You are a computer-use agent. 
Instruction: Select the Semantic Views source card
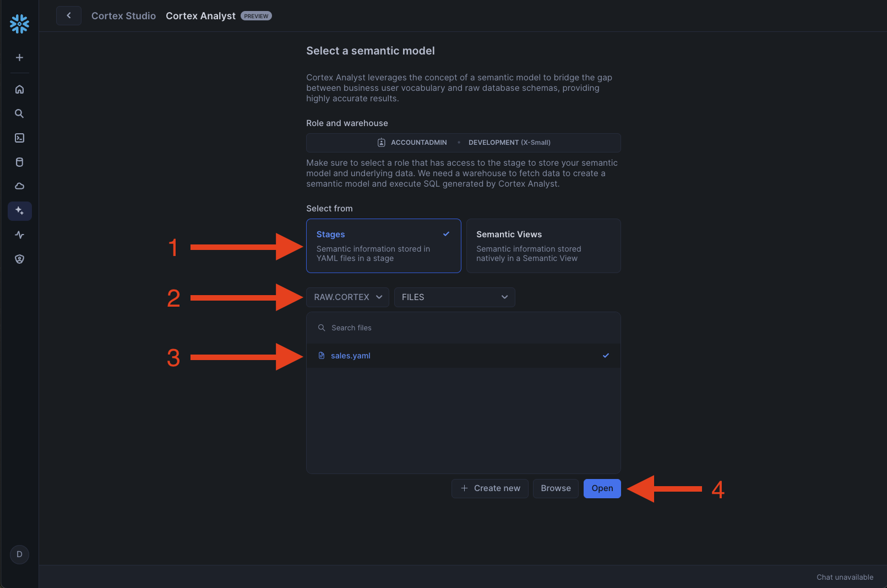543,246
